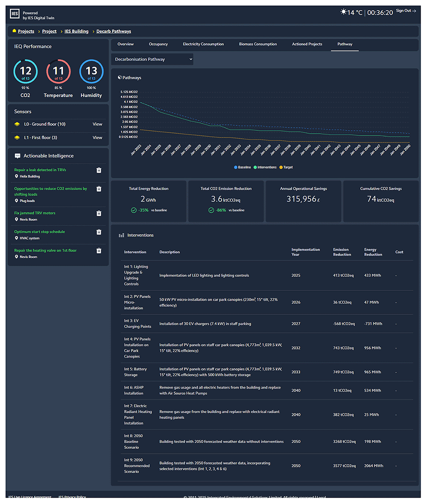Click the L1 First floor layers icon
The image size is (427, 504).
pos(17,138)
